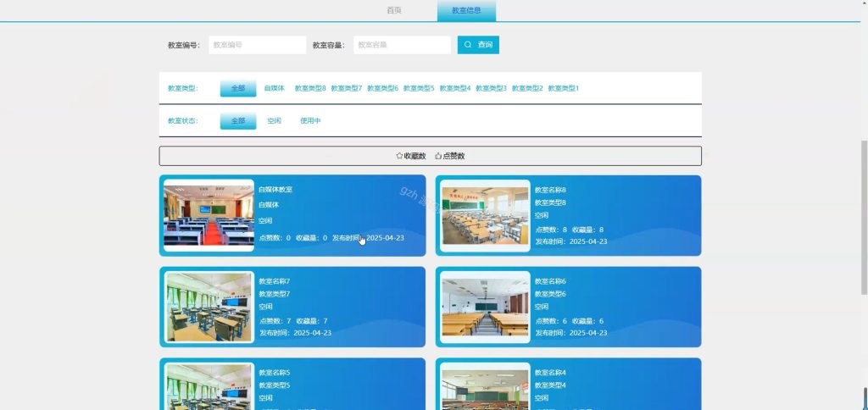This screenshot has height=410, width=868.
Task: Open the 教室名称7 classroom thumbnail
Action: 209,307
